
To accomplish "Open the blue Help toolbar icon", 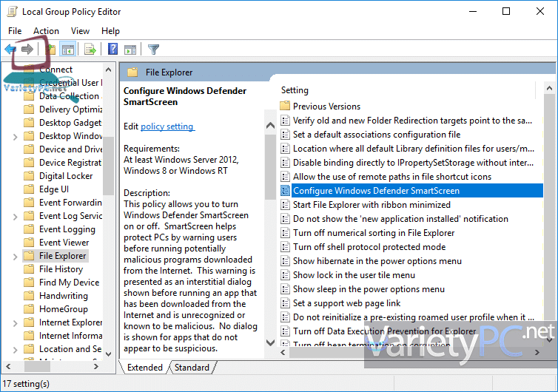I will coord(112,49).
